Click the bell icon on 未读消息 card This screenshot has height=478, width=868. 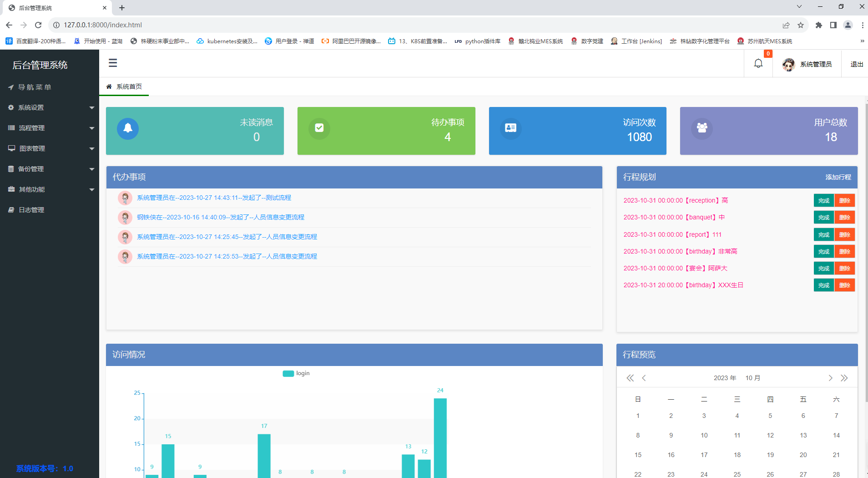coord(128,128)
